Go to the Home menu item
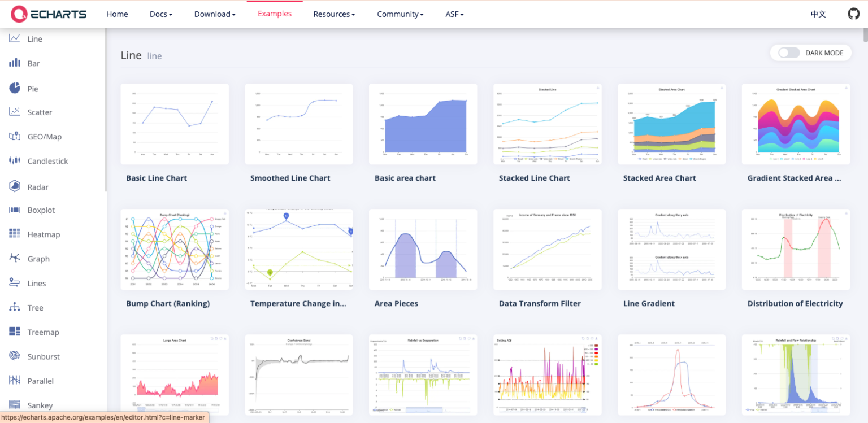This screenshot has height=423, width=868. [x=117, y=14]
